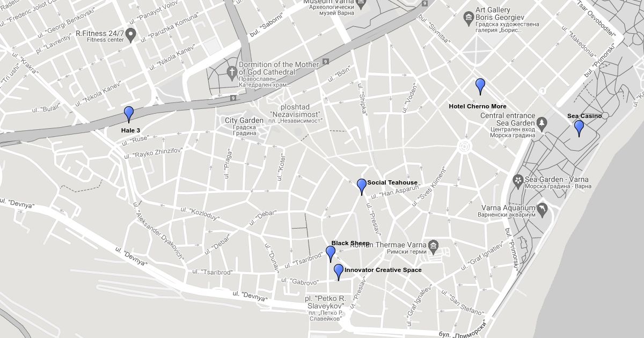Open the Varna Aquarium dolphin marker
Screen dimensions: 644x338
click(542, 210)
